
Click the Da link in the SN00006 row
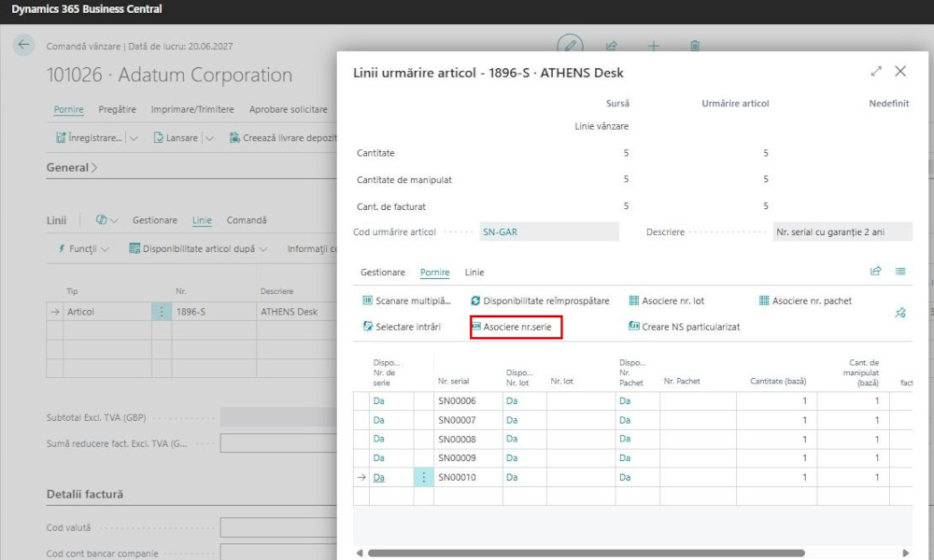(379, 401)
